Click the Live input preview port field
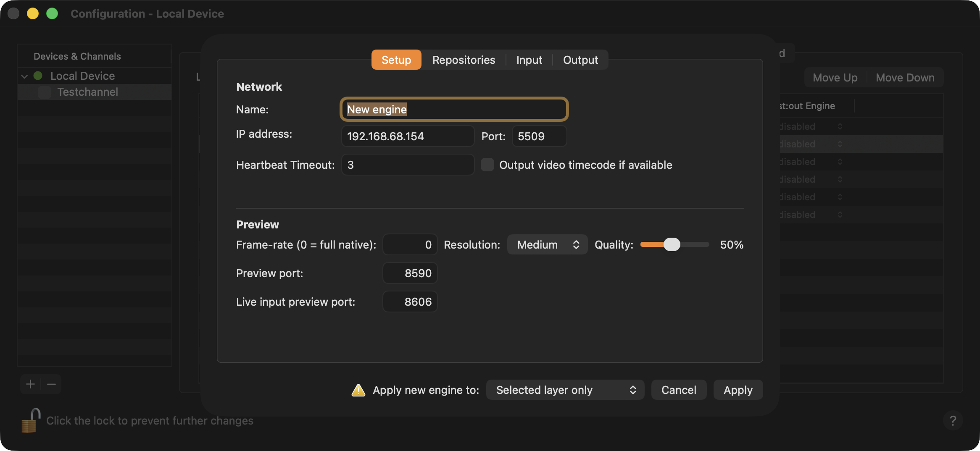Screen dimensions: 980x451 click(x=410, y=302)
